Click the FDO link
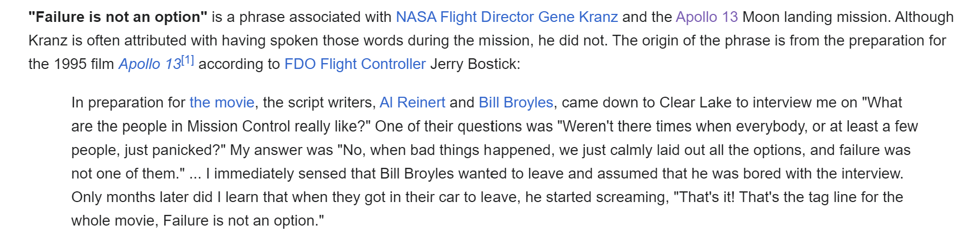Image resolution: width=980 pixels, height=248 pixels. [x=300, y=64]
